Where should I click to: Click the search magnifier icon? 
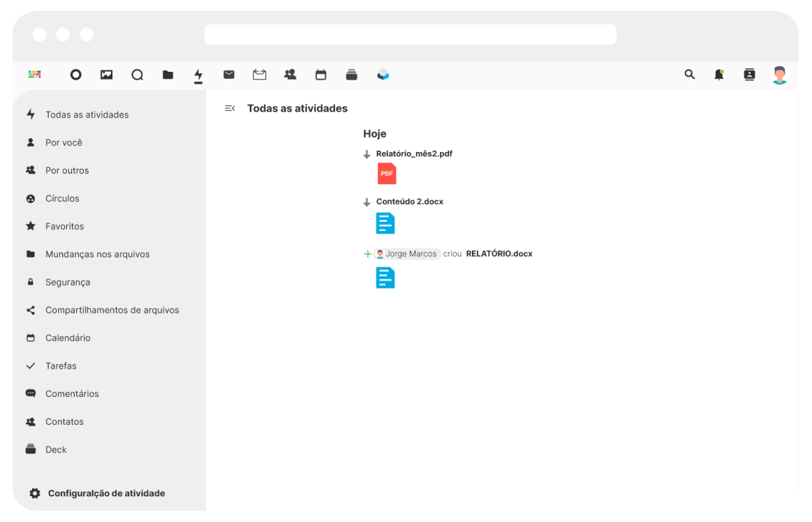690,75
